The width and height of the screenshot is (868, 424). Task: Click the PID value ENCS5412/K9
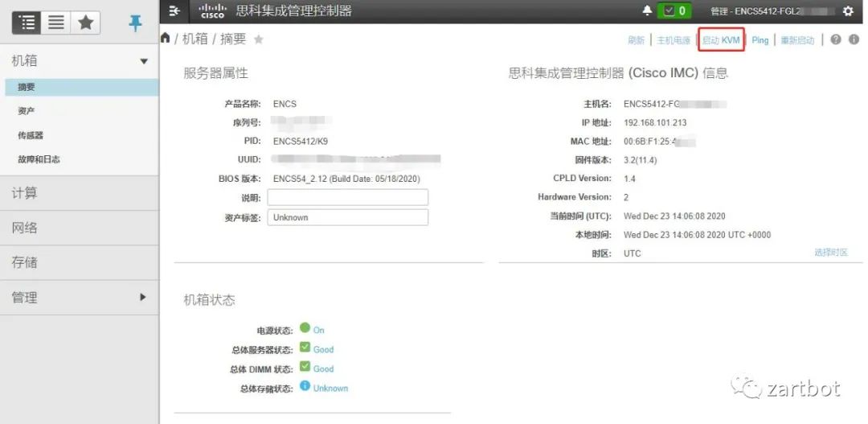[x=301, y=142]
